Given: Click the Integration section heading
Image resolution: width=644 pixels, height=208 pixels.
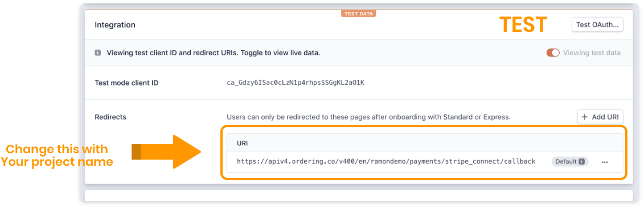Looking at the screenshot, I should pos(115,25).
